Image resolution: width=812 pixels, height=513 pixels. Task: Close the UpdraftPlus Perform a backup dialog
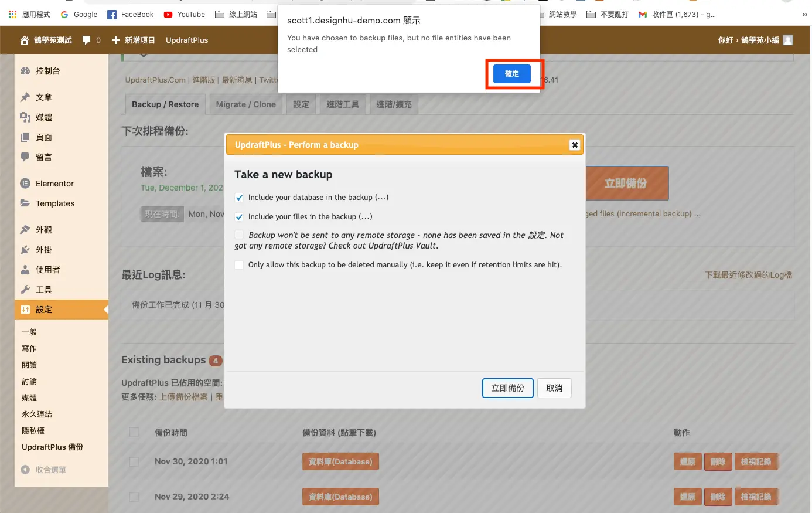coord(575,145)
